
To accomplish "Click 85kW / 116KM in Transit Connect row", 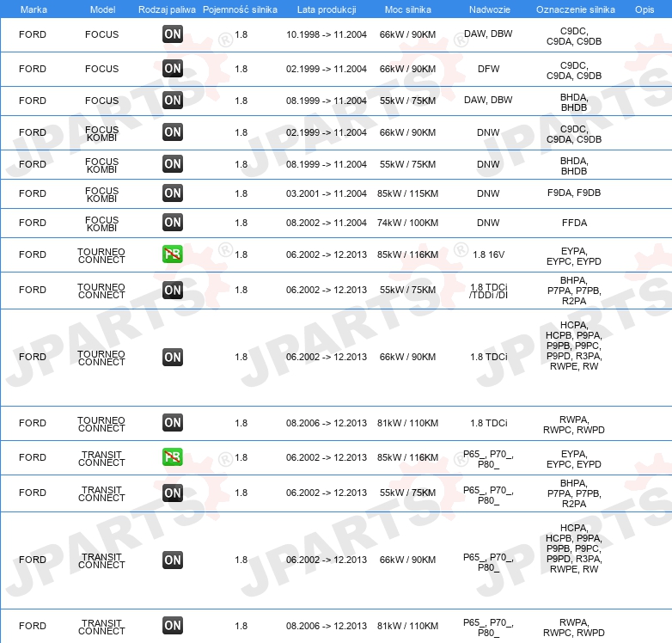I will tap(407, 457).
